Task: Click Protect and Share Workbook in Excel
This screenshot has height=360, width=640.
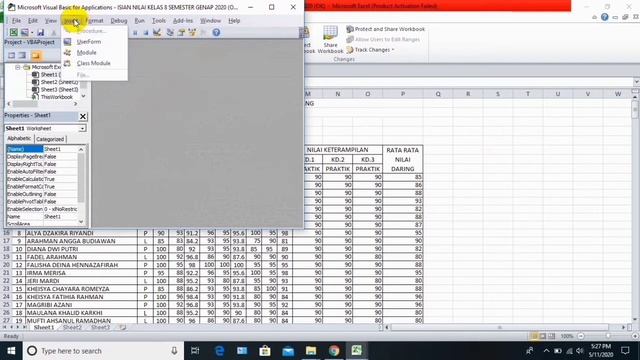Action: (386, 29)
